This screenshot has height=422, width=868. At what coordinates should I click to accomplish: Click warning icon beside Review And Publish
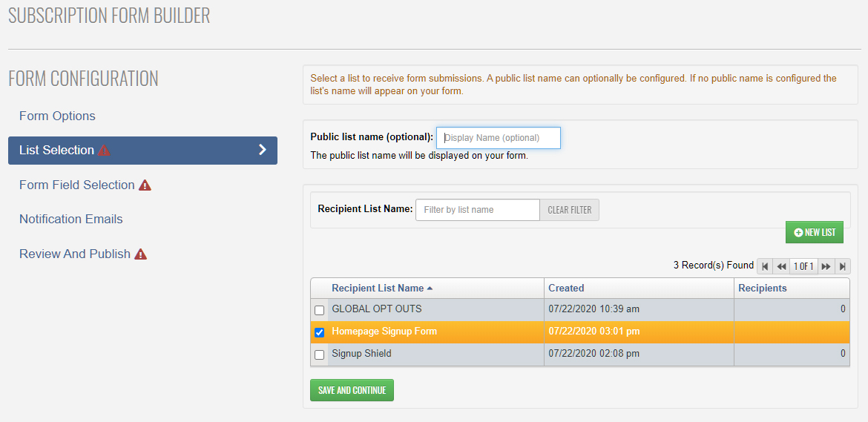coord(140,254)
